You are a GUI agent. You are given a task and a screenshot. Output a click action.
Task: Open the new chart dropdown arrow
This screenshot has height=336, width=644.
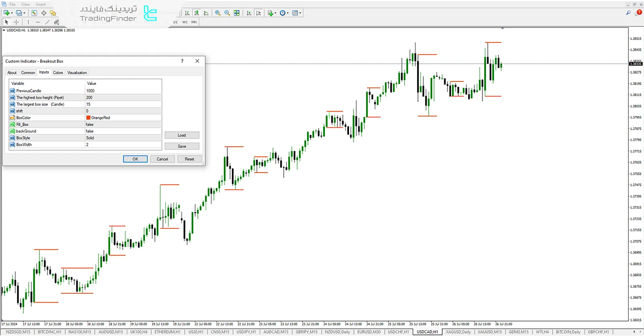(x=12, y=13)
